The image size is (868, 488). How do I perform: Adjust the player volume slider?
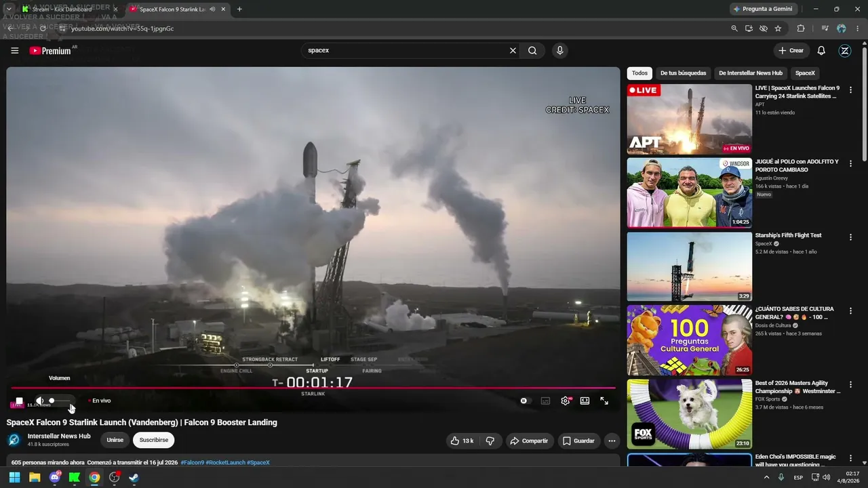coord(61,401)
